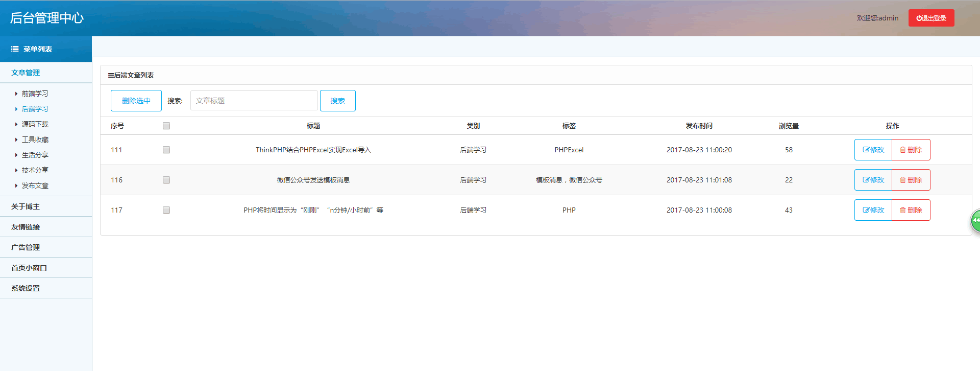Click edit icon for article 117
The width and height of the screenshot is (980, 371).
click(x=866, y=210)
